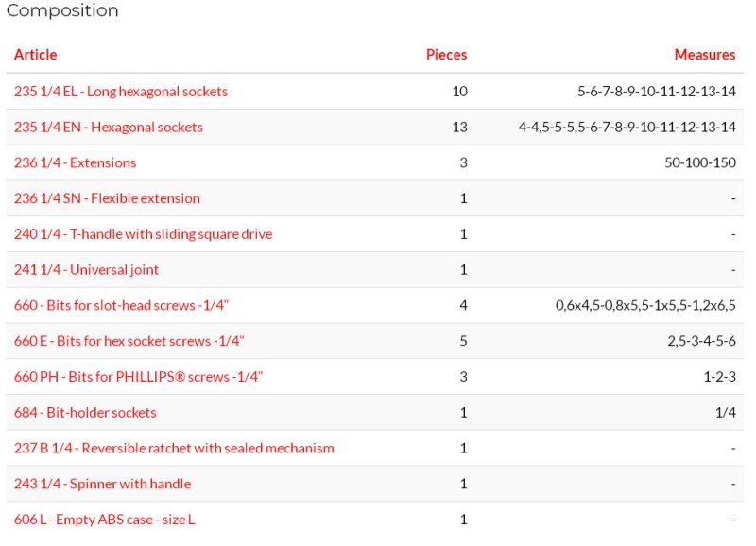Click the 0,6x4,5 slot-head measures cell
756x546 pixels.
click(x=645, y=305)
